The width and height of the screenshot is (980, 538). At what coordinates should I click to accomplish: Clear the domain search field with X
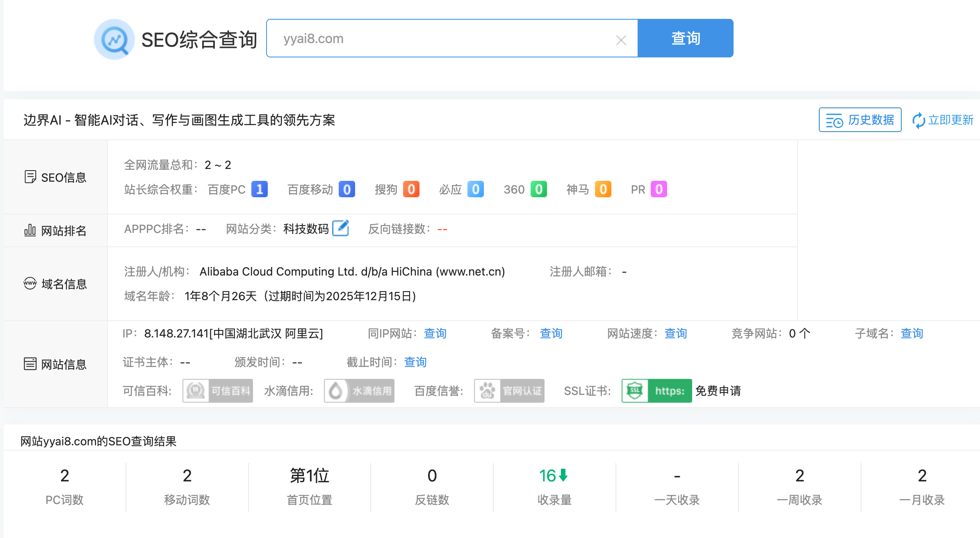click(621, 40)
